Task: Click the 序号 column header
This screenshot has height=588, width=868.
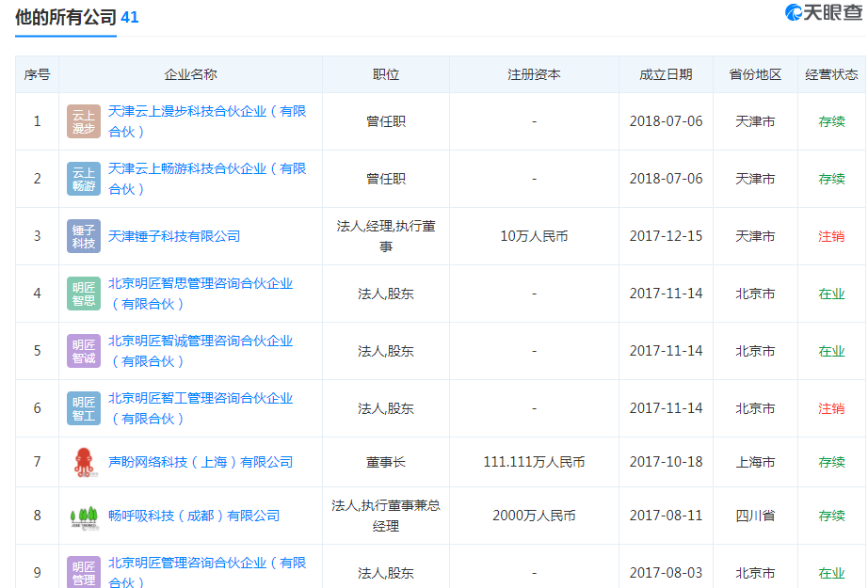Action: 37,74
